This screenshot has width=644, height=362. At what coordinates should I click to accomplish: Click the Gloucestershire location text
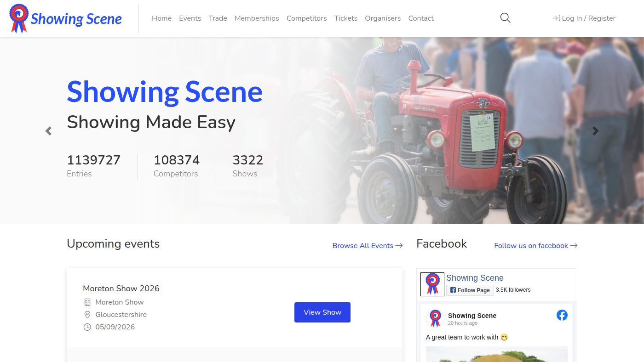click(x=121, y=315)
